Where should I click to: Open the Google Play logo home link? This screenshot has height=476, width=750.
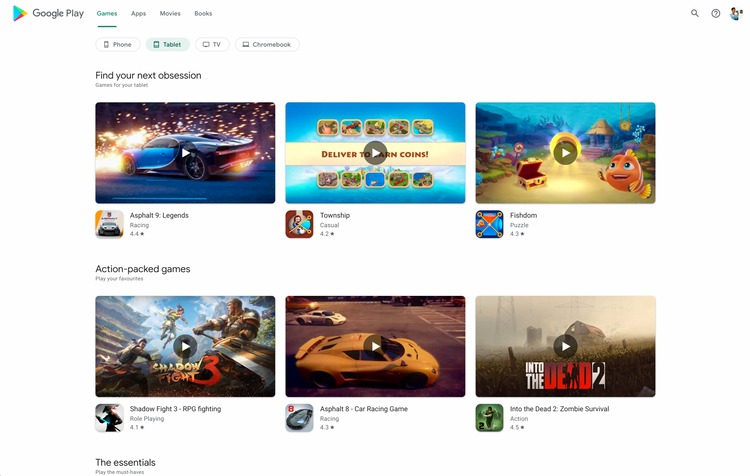point(48,13)
